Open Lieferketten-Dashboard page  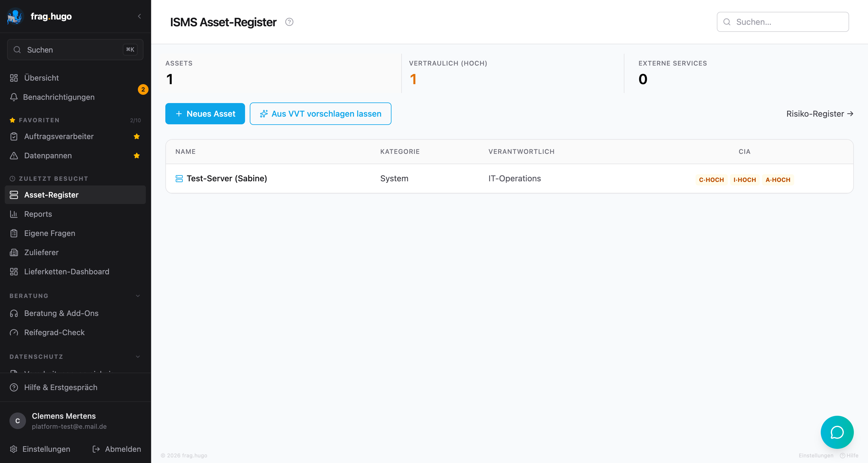tap(75, 272)
